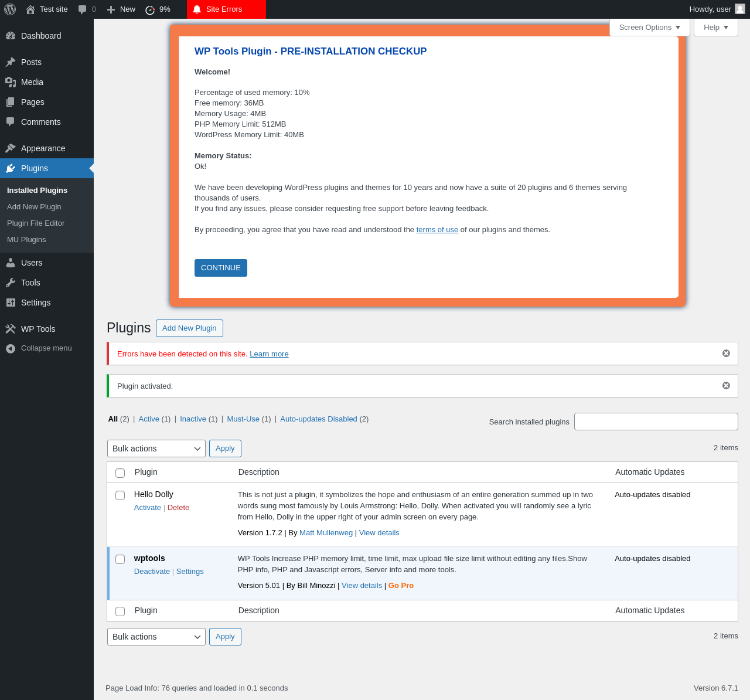Focus the Search installed plugins field

[x=656, y=422]
